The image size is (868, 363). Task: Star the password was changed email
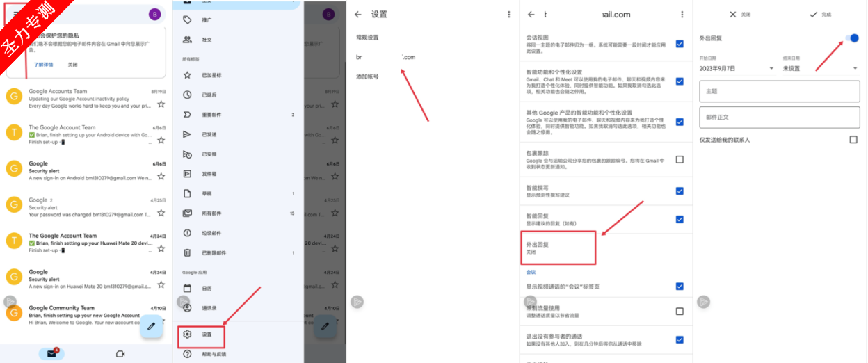(x=161, y=213)
